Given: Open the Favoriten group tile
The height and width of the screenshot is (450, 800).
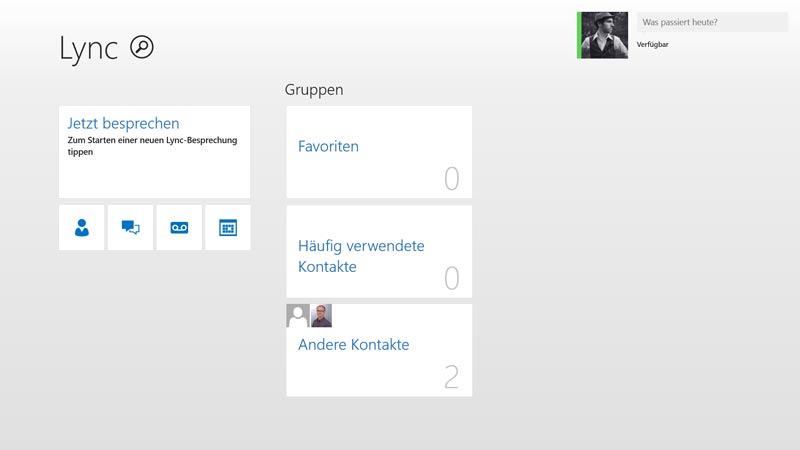Looking at the screenshot, I should click(379, 152).
